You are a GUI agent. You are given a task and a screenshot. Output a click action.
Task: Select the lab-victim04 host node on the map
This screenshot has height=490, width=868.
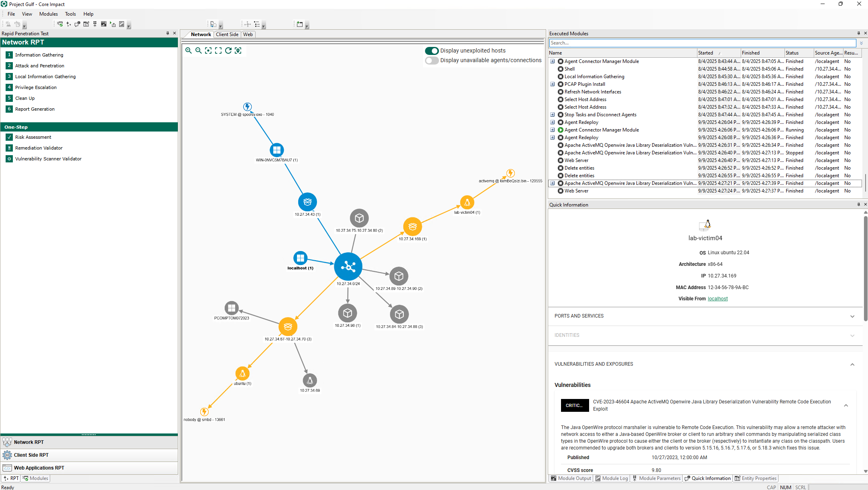click(x=467, y=202)
